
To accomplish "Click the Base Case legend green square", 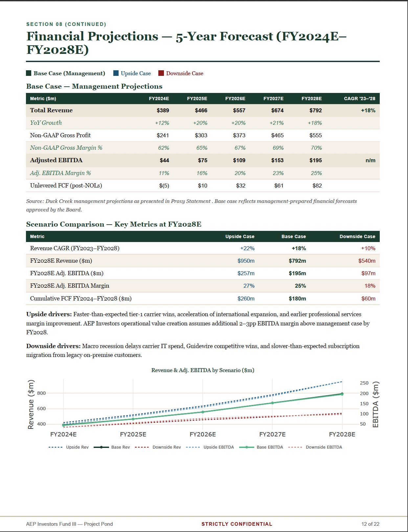I will tap(29, 73).
